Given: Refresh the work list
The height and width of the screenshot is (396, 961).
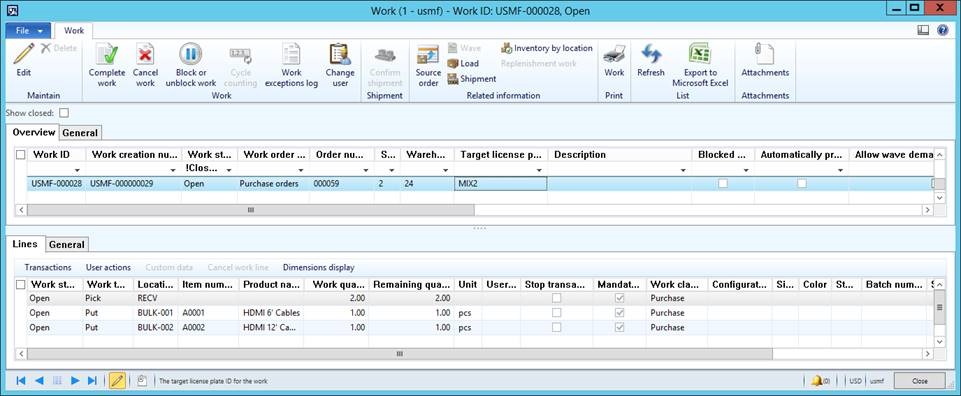Looking at the screenshot, I should (x=651, y=61).
